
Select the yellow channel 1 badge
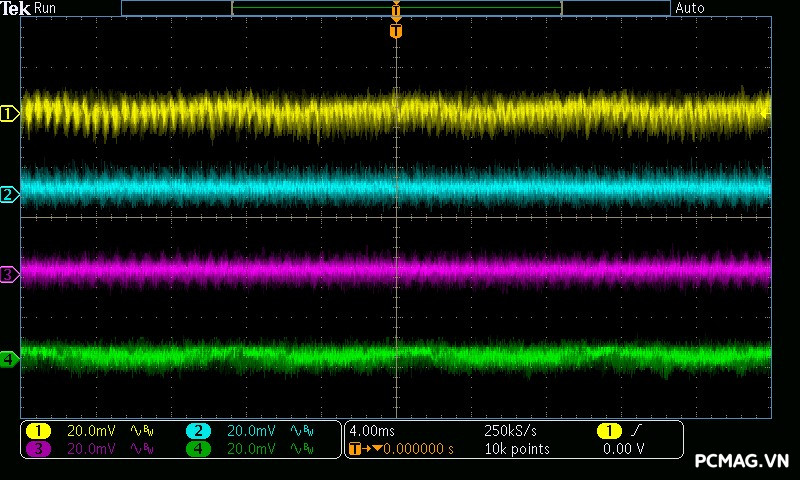click(37, 431)
